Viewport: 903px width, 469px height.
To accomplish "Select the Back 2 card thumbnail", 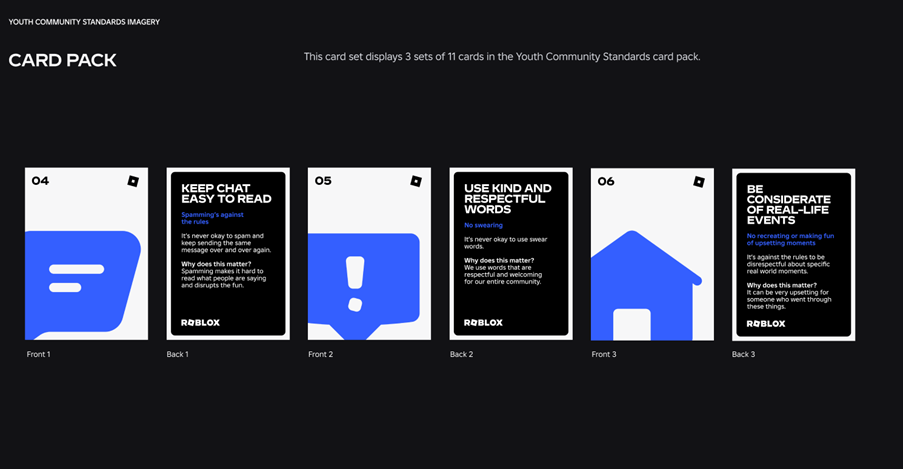I will [511, 254].
